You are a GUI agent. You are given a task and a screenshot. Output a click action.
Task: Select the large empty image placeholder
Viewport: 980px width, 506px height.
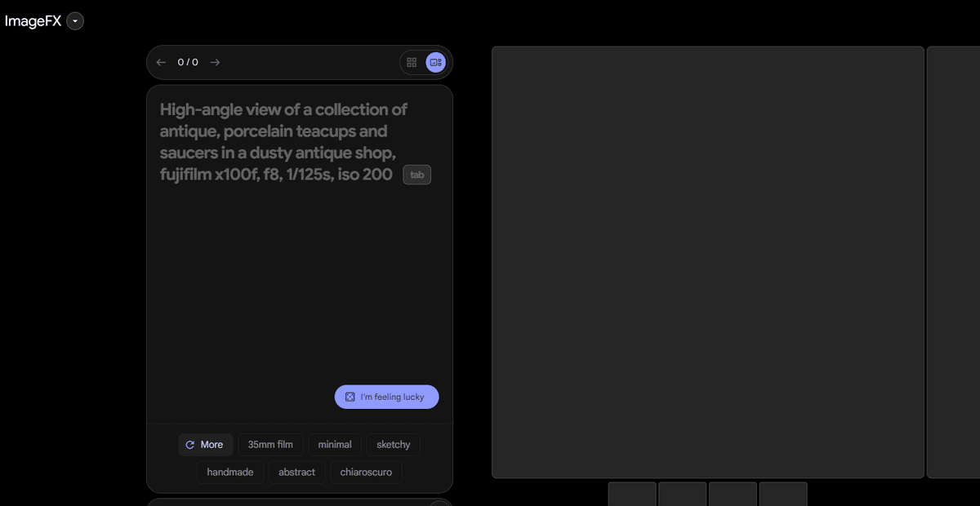click(707, 261)
